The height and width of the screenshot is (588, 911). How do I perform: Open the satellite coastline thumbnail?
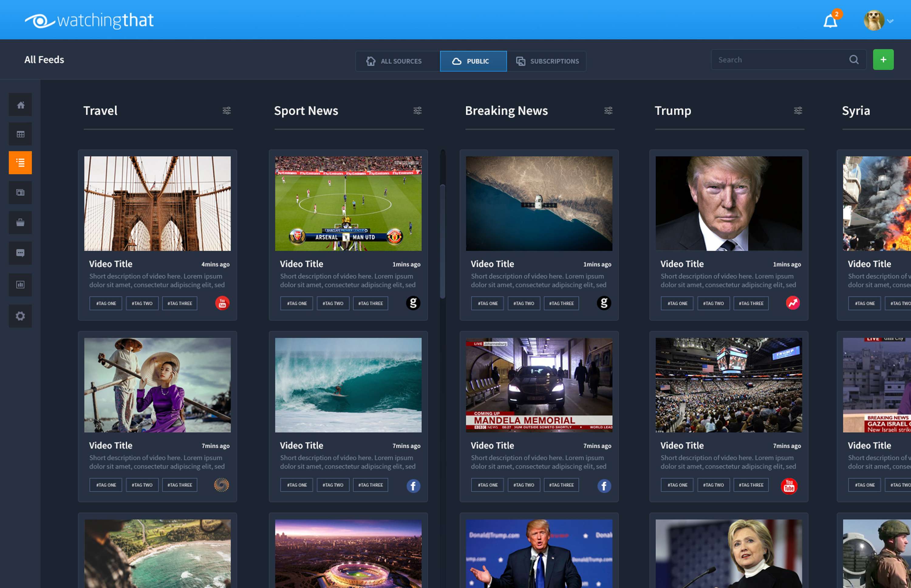click(x=539, y=203)
